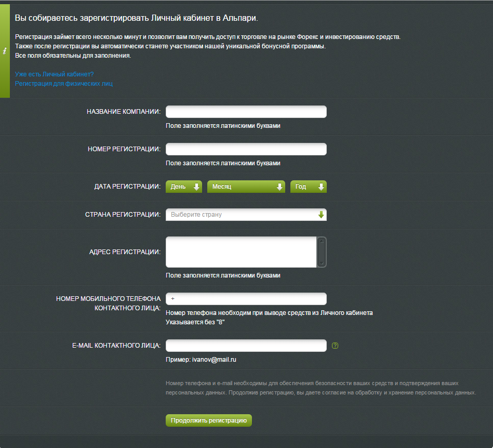Click the 'Номер мобильного телефона контактного лица:' label
The image size is (493, 448).
108,304
